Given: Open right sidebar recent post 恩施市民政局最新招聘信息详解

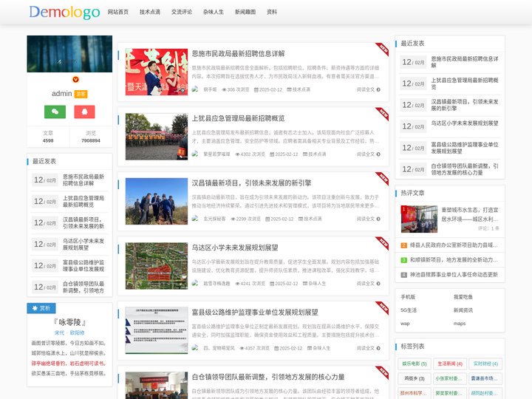Looking at the screenshot, I should point(465,62).
